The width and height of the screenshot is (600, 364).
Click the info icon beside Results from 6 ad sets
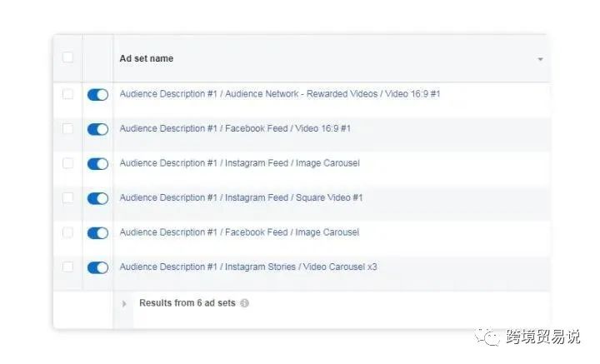[x=244, y=303]
